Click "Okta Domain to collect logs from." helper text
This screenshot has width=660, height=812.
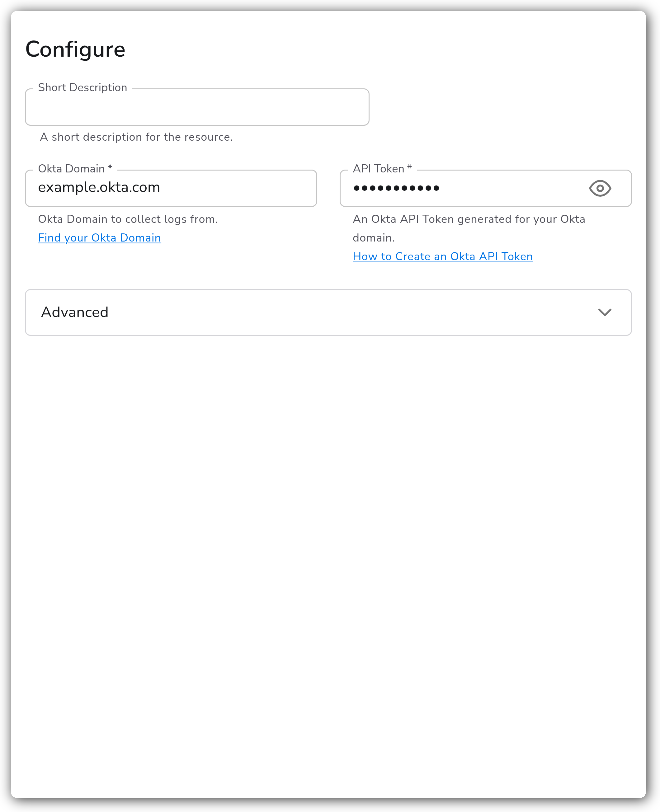click(128, 219)
